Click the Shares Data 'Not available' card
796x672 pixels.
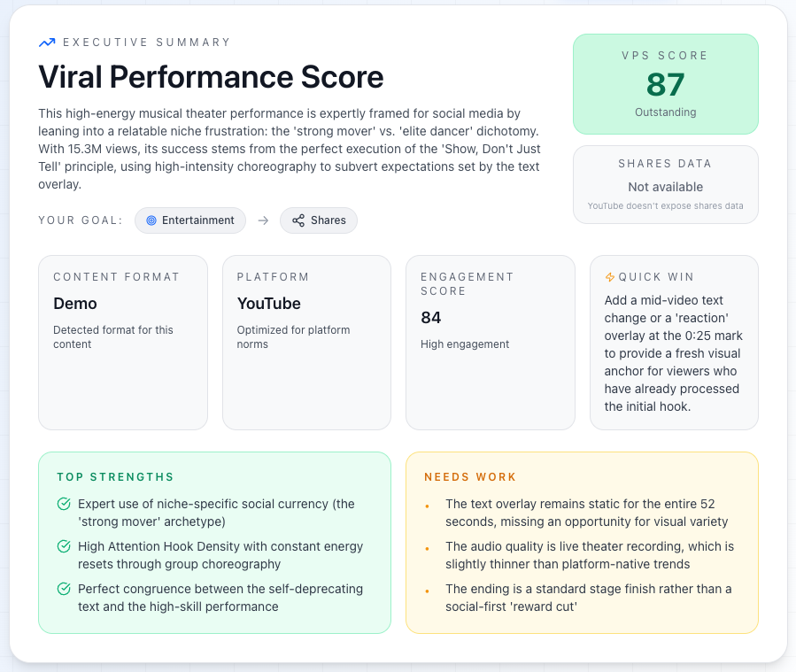click(x=665, y=185)
